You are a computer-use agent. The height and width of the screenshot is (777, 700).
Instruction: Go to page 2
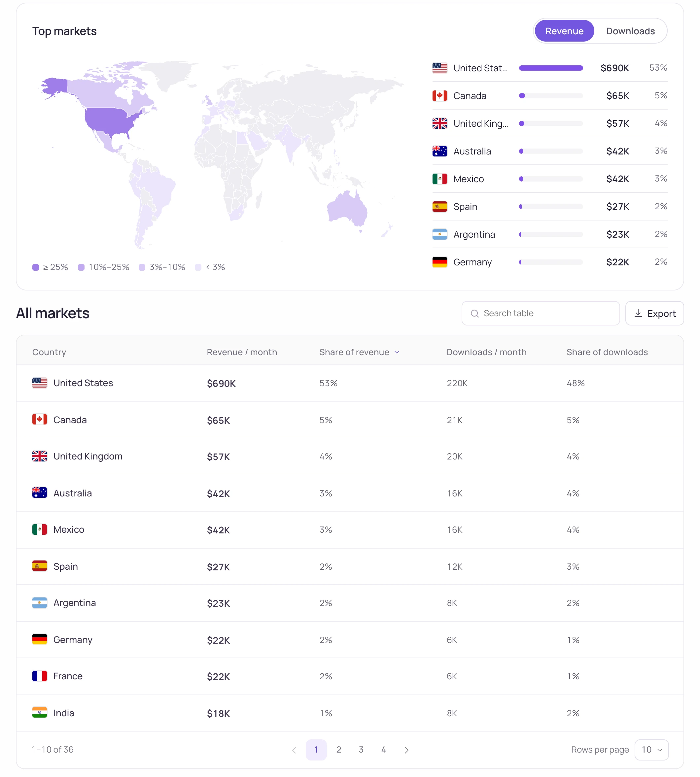tap(338, 749)
